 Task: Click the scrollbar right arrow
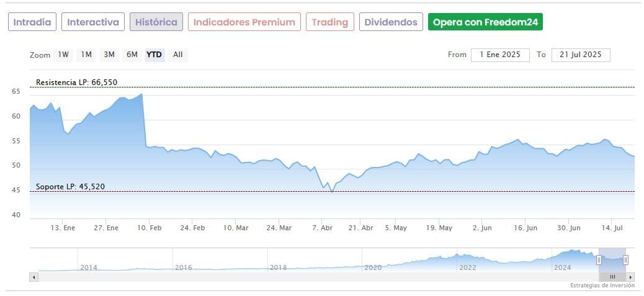630,277
